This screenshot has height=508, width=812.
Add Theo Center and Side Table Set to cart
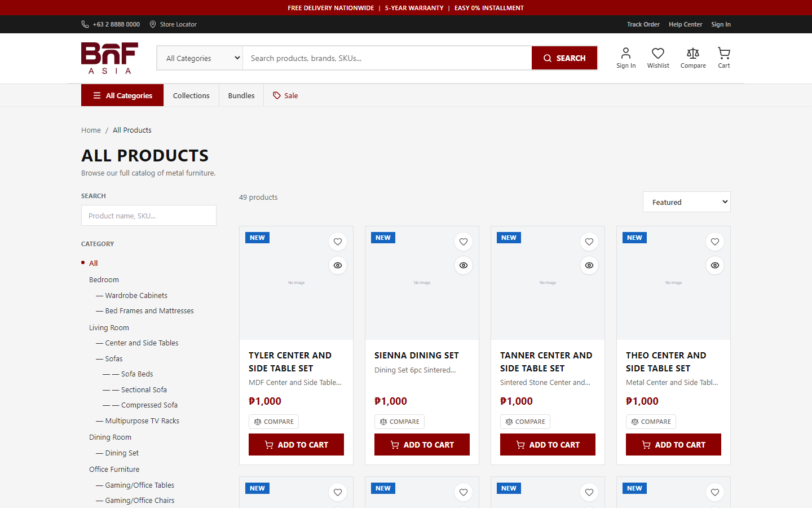[x=673, y=445]
